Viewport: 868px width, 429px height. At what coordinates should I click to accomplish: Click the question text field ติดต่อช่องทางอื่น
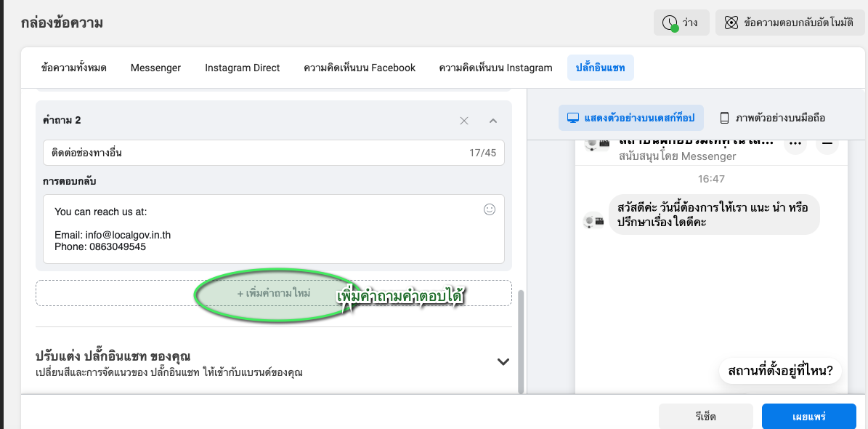[254, 153]
